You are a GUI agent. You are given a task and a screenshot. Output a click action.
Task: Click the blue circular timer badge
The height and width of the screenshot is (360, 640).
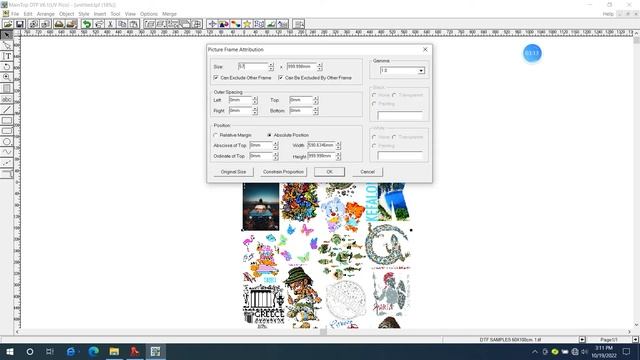point(532,53)
